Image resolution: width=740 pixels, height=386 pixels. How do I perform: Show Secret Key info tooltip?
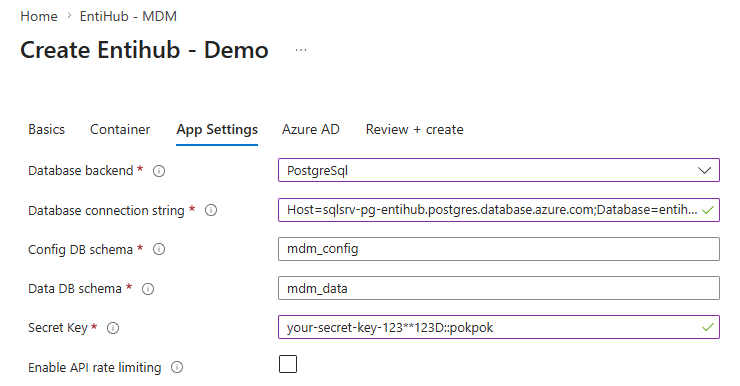click(113, 328)
